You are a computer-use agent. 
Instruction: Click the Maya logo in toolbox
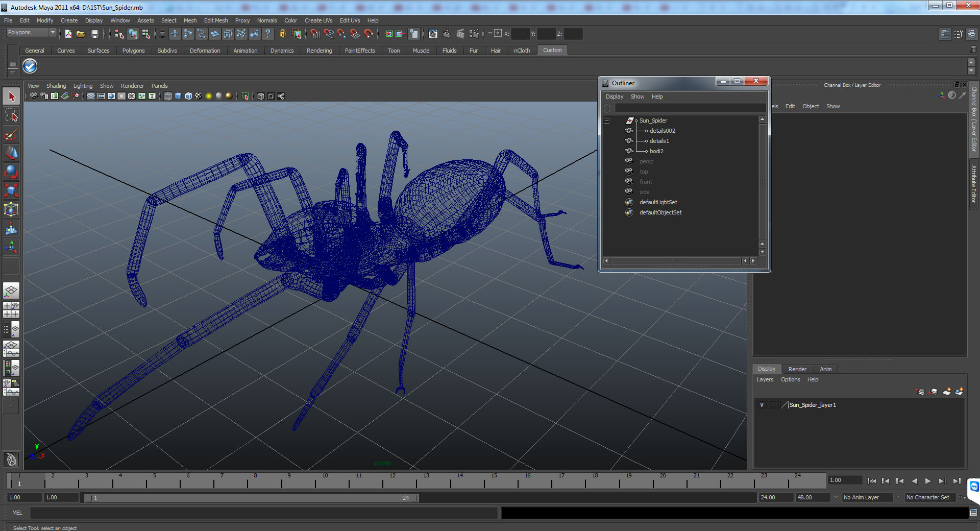tap(11, 460)
